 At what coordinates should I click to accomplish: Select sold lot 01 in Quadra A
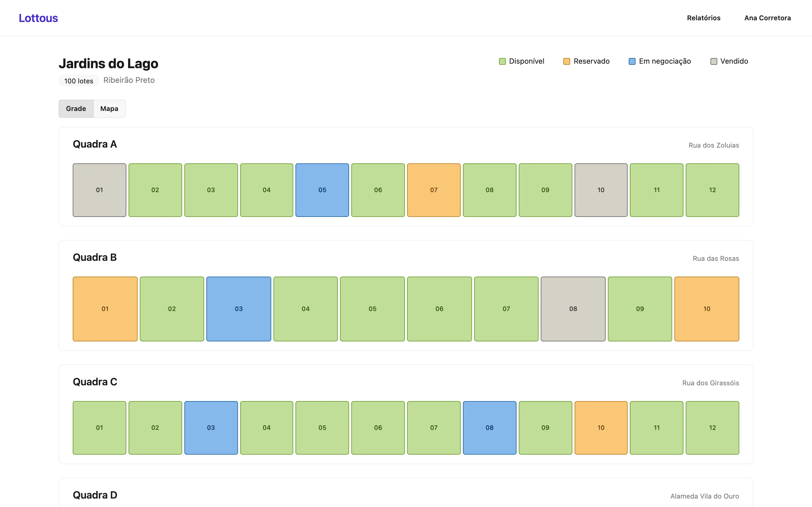click(99, 190)
